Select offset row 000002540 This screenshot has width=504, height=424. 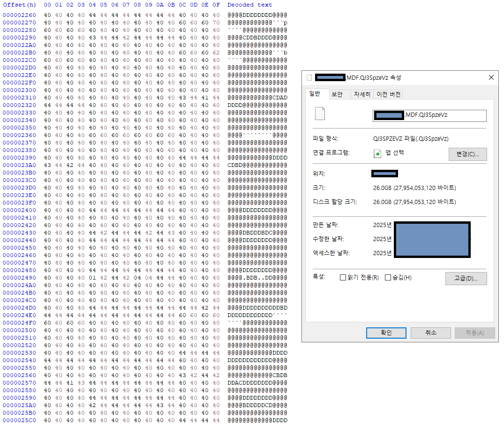[x=19, y=360]
